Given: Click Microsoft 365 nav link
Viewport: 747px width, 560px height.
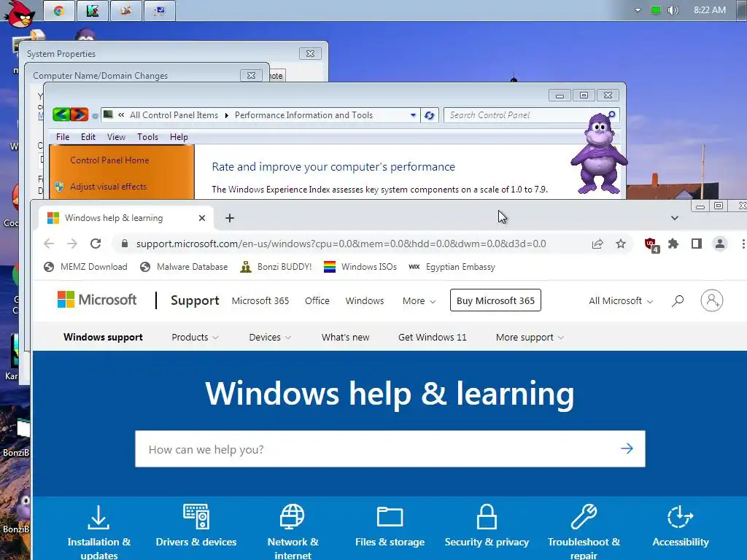Looking at the screenshot, I should pyautogui.click(x=260, y=301).
